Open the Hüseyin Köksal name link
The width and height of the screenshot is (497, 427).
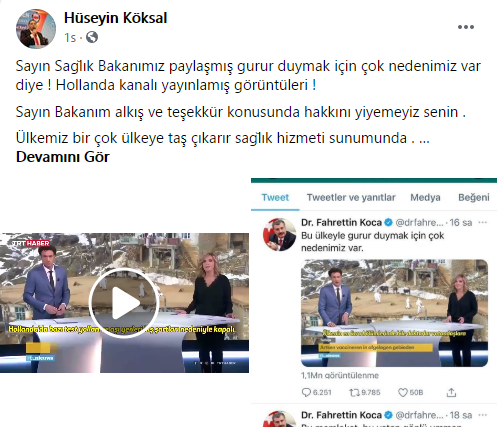pyautogui.click(x=115, y=18)
